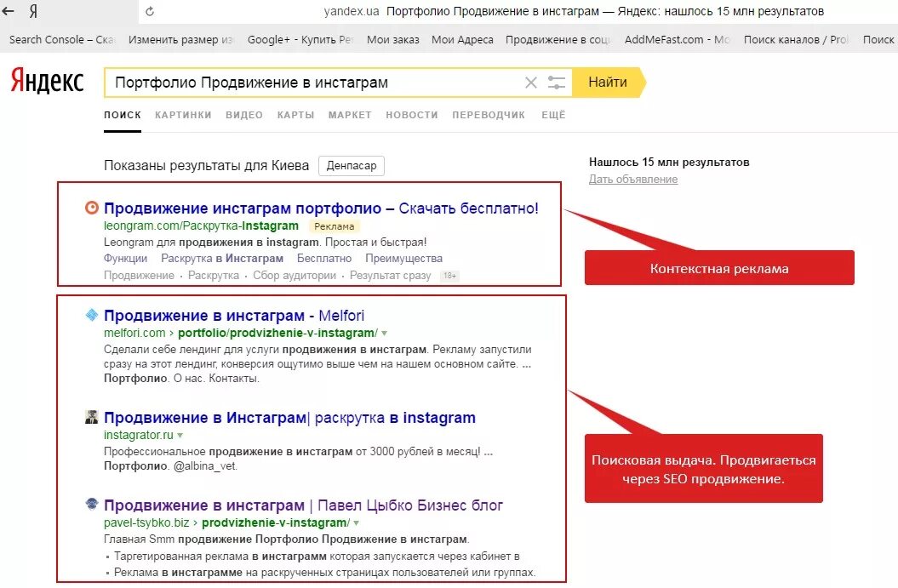898x588 pixels.
Task: Open the Мои заказ bookmark
Action: [x=393, y=39]
